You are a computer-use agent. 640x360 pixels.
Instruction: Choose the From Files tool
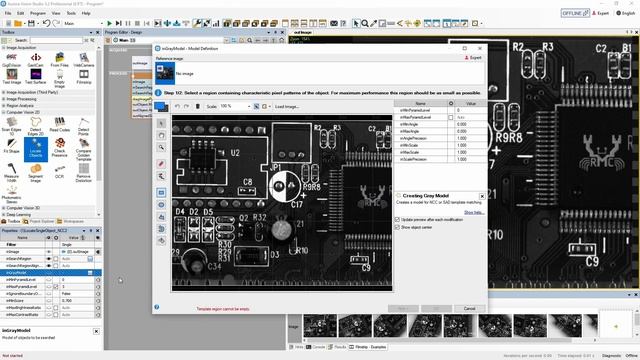pyautogui.click(x=60, y=60)
